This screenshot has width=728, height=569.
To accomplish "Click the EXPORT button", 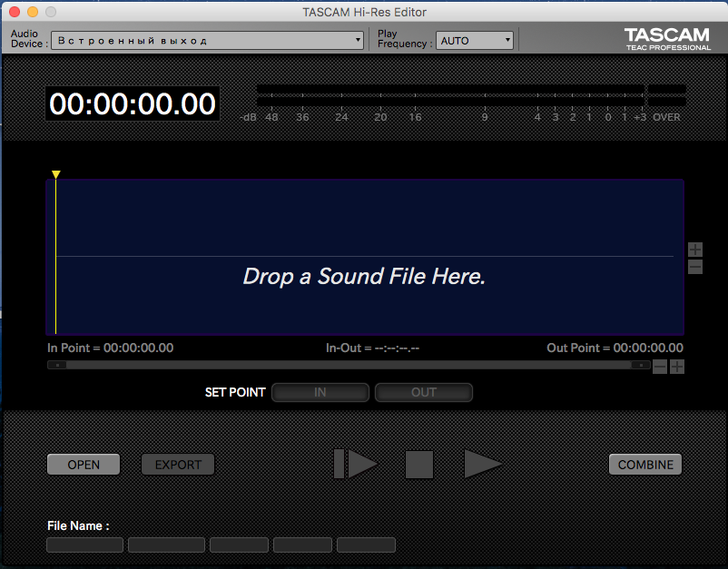I will (x=178, y=465).
